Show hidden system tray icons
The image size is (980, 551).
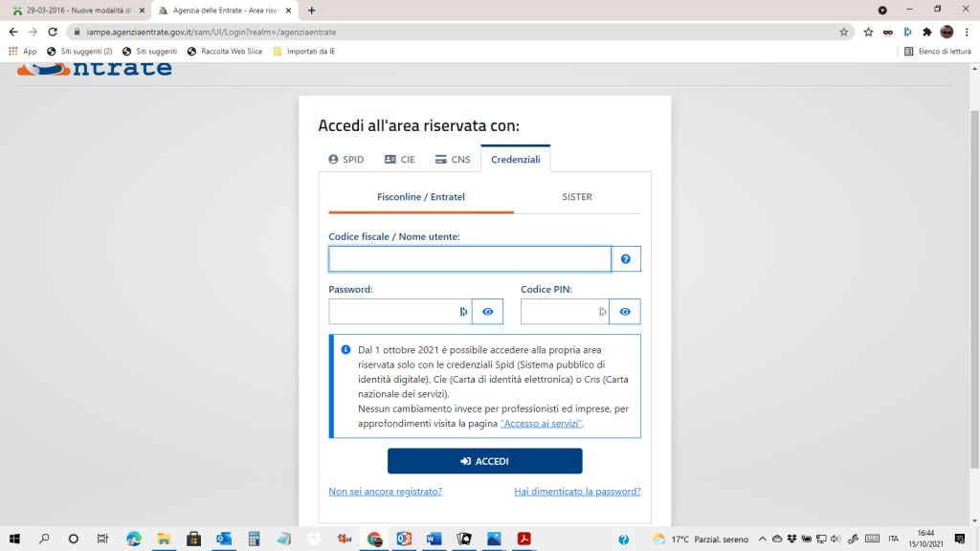tap(762, 539)
